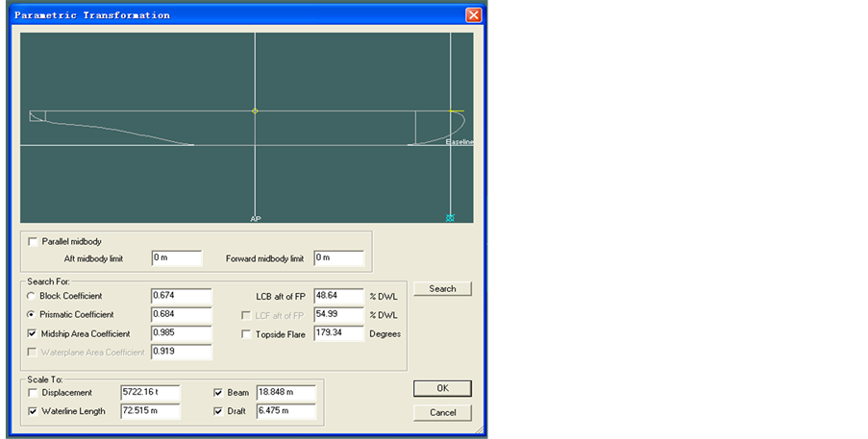
Task: Enable the Parallel midbody checkbox
Action: 34,241
